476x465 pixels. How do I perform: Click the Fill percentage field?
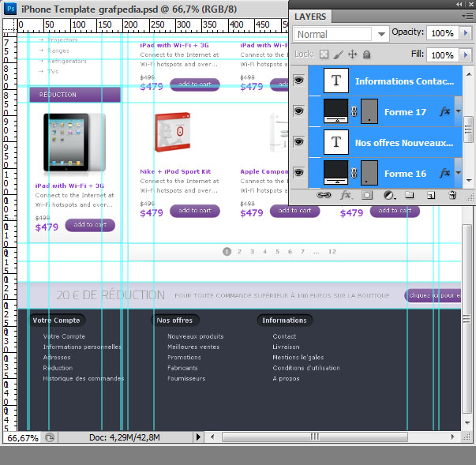pos(442,55)
